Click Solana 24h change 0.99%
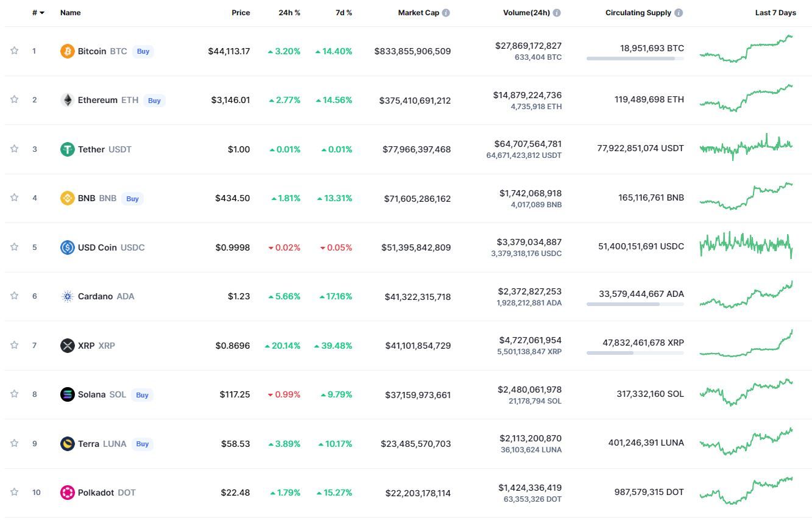 pyautogui.click(x=284, y=394)
